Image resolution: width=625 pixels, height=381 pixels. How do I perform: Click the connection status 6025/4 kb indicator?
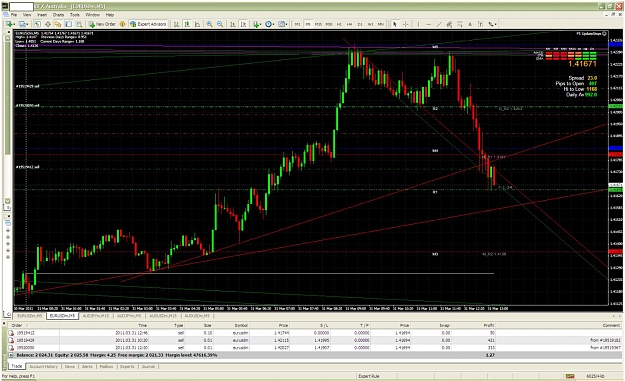coord(595,376)
